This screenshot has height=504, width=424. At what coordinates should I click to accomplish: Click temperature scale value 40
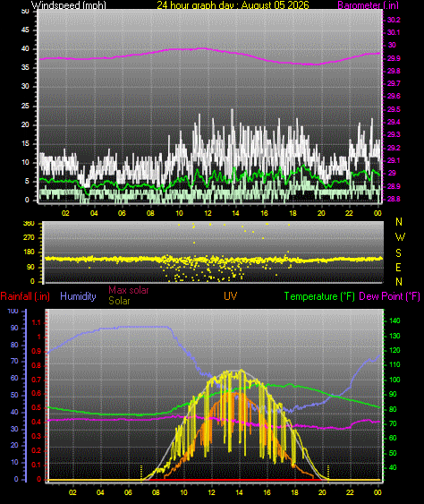pos(393,467)
